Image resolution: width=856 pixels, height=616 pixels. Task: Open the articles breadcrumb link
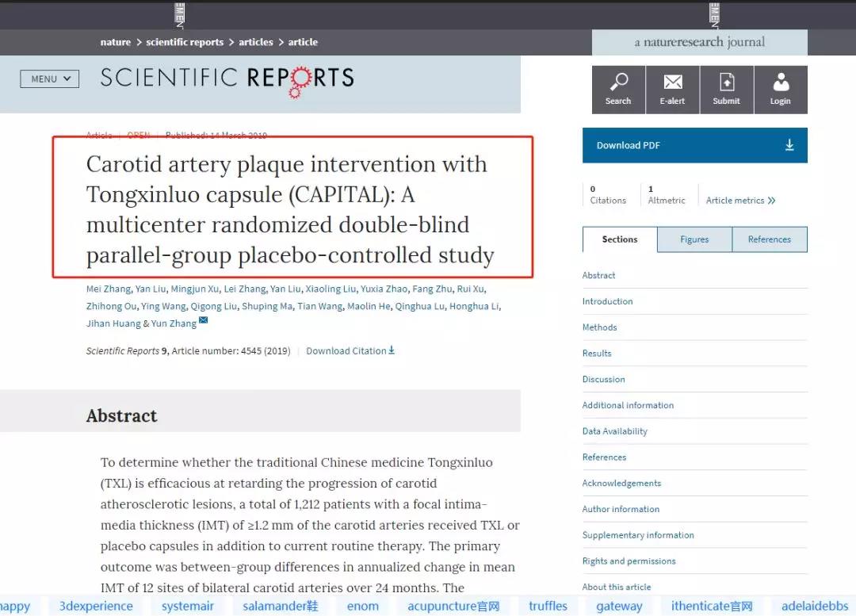256,42
